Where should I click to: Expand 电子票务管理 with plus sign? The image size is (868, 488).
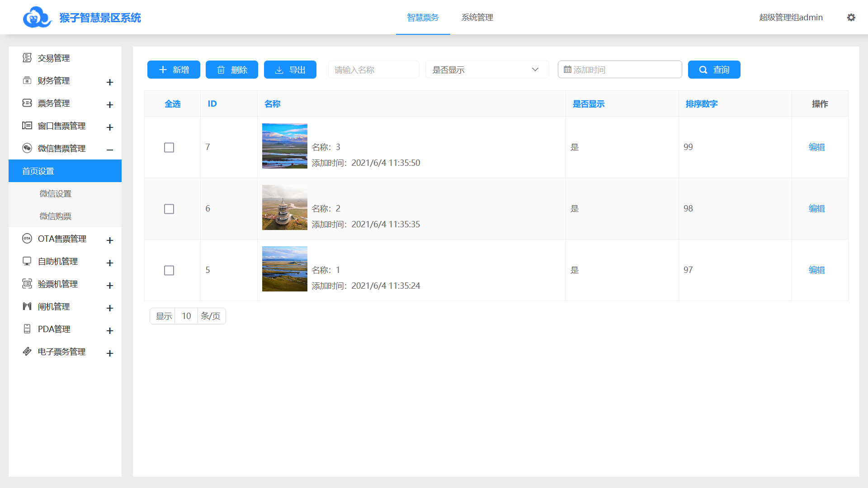[110, 353]
